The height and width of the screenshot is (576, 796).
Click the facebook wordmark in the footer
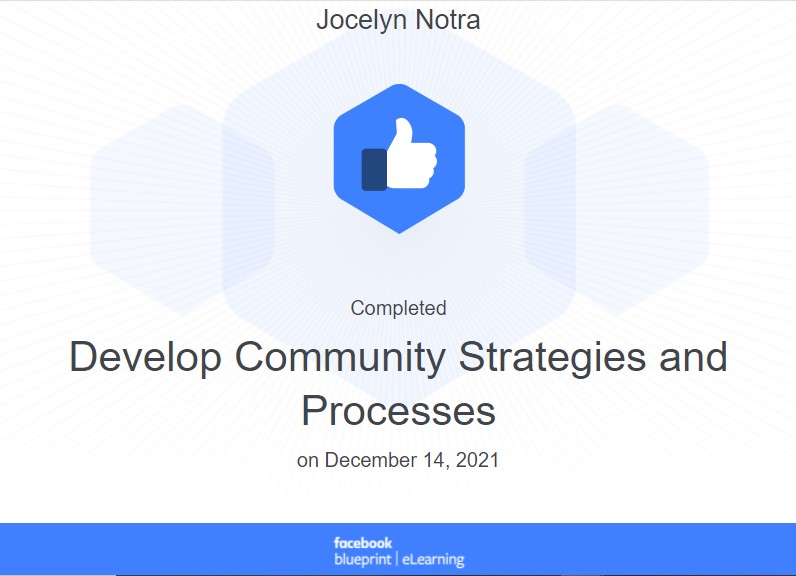click(363, 543)
